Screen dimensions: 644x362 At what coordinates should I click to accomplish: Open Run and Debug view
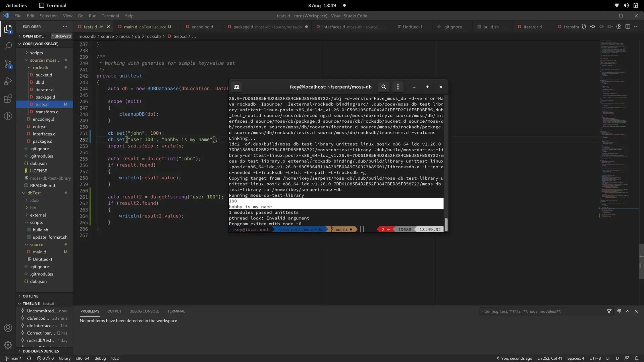tap(8, 81)
